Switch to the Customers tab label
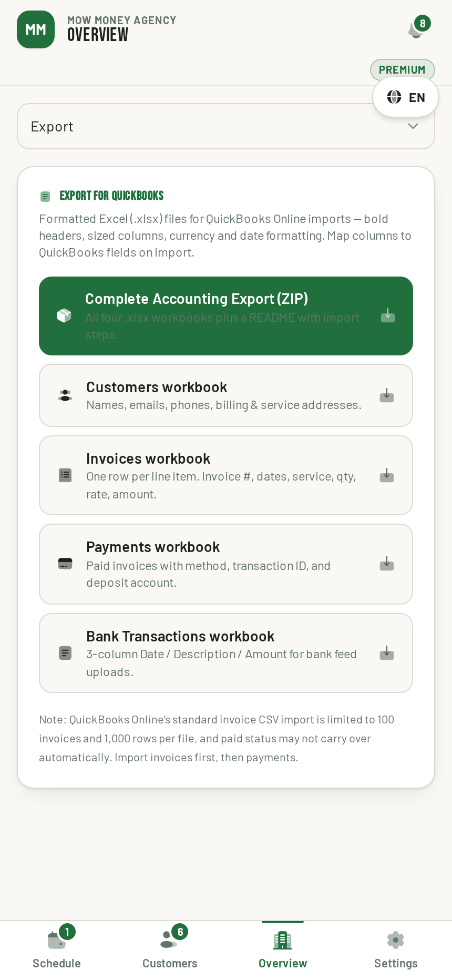The image size is (452, 980). click(x=170, y=963)
